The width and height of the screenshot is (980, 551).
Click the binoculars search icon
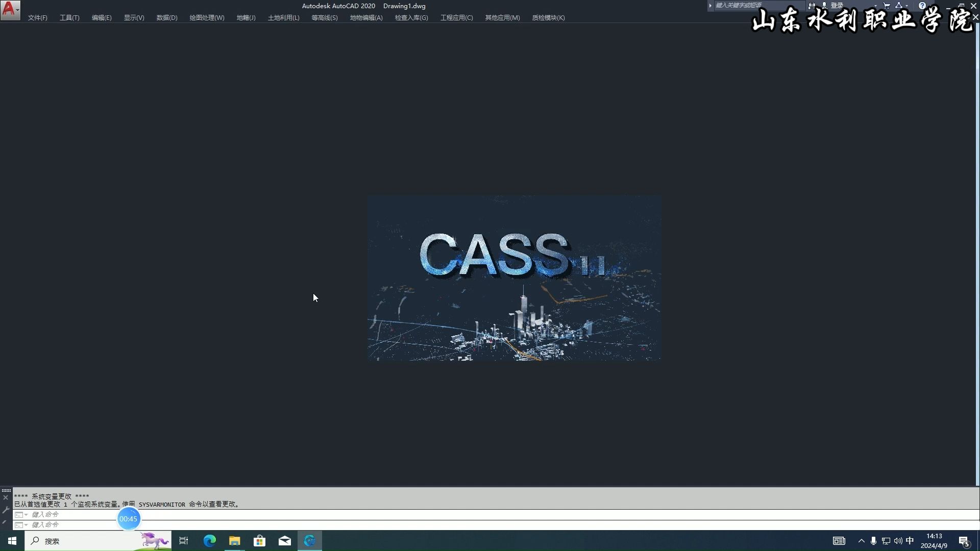pos(812,6)
